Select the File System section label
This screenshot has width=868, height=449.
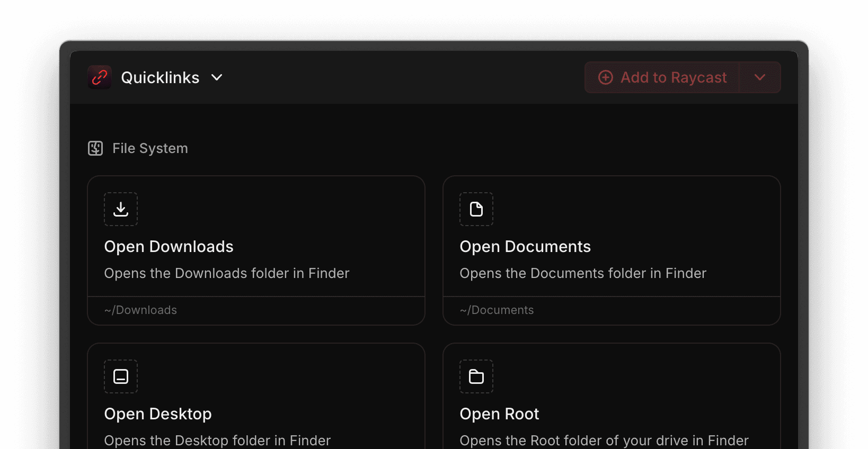tap(150, 148)
